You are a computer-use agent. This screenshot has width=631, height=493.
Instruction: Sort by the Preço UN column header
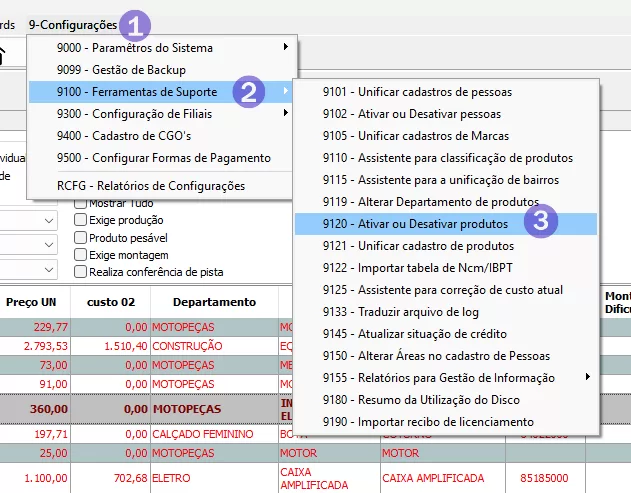click(x=36, y=301)
